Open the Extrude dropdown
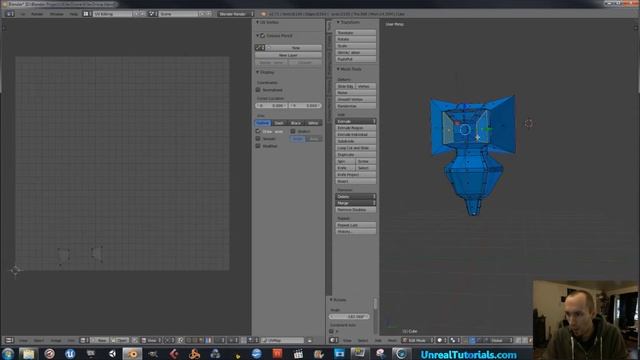The image size is (640, 360). click(x=356, y=121)
